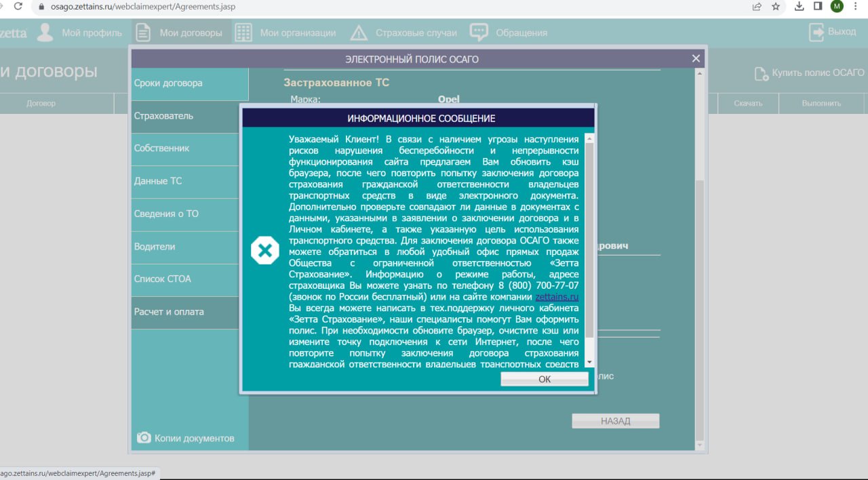The width and height of the screenshot is (868, 480).
Task: Click the Купить полис ОСАГО document icon
Action: coord(762,73)
